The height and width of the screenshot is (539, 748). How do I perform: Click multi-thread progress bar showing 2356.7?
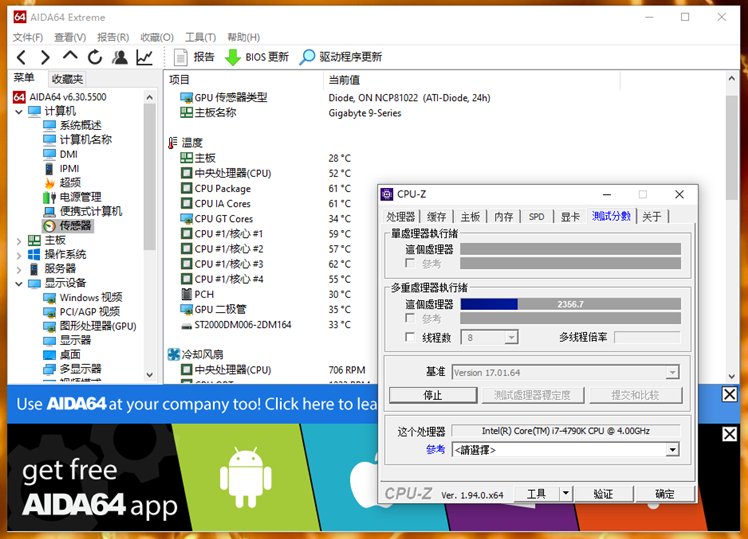[x=571, y=304]
